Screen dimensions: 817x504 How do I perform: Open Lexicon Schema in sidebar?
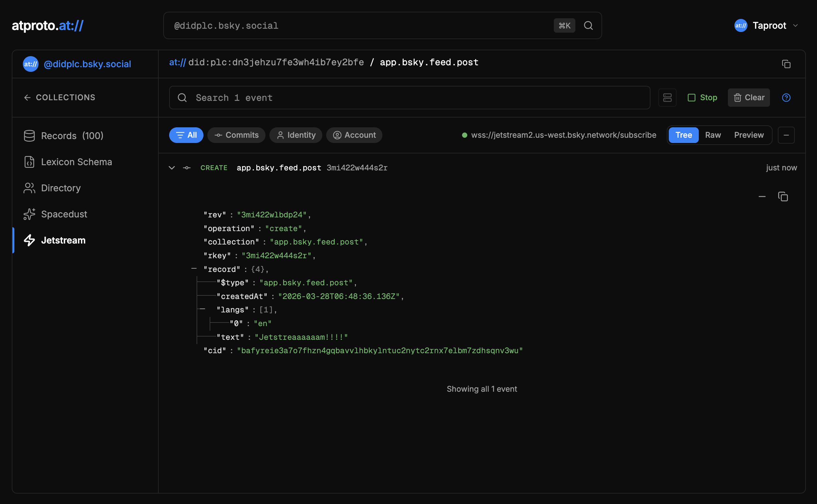coord(76,162)
